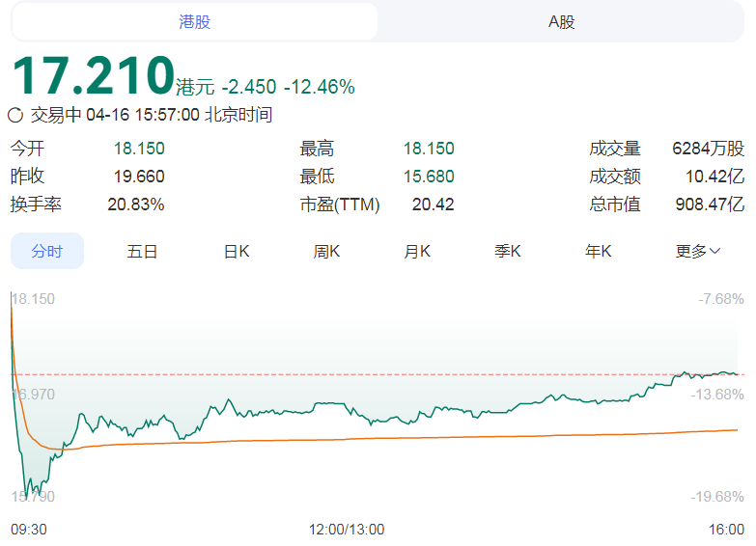
Task: Switch chart to 周K
Action: pyautogui.click(x=327, y=251)
